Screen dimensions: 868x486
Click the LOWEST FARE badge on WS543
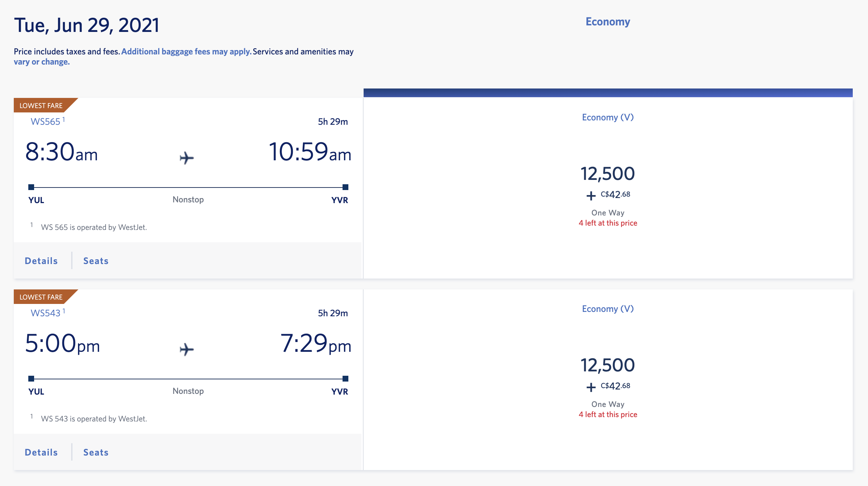click(x=41, y=297)
